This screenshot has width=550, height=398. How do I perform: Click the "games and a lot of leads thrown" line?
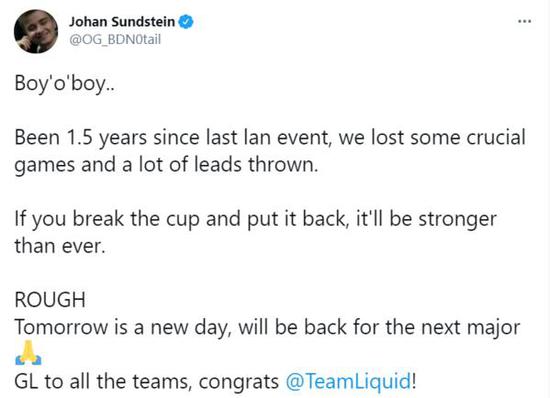(166, 164)
